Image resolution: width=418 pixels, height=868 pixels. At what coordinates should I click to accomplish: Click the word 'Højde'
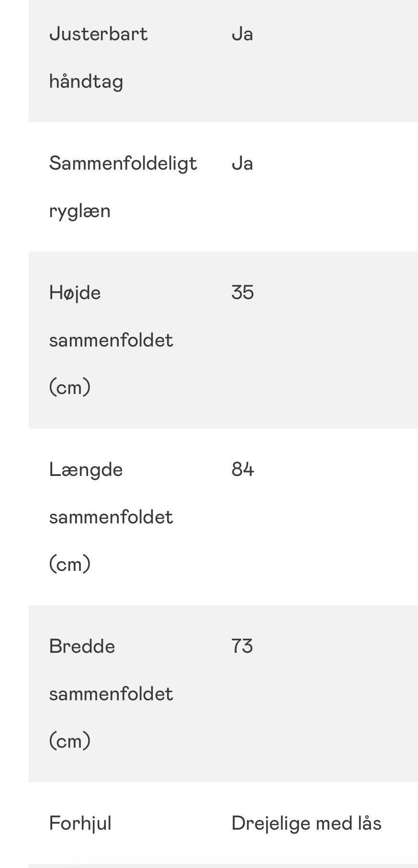[x=75, y=292]
